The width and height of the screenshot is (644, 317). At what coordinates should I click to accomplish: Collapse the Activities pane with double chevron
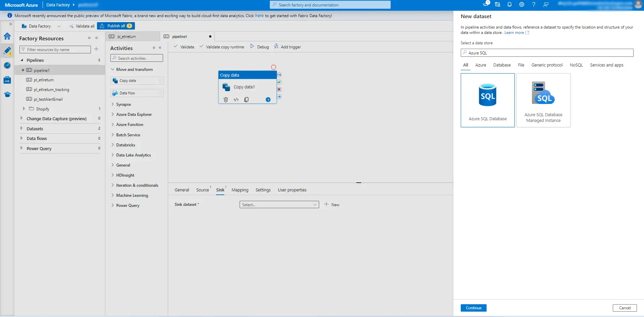pyautogui.click(x=160, y=48)
